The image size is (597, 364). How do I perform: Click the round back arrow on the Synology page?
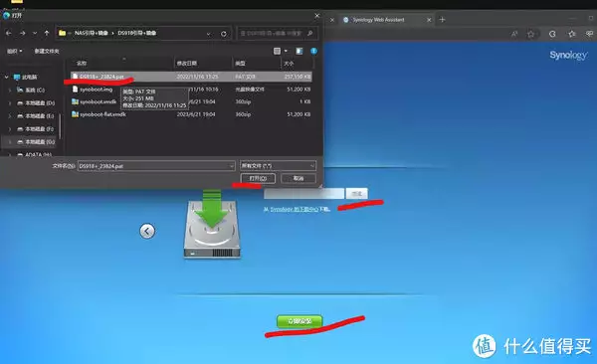(147, 231)
